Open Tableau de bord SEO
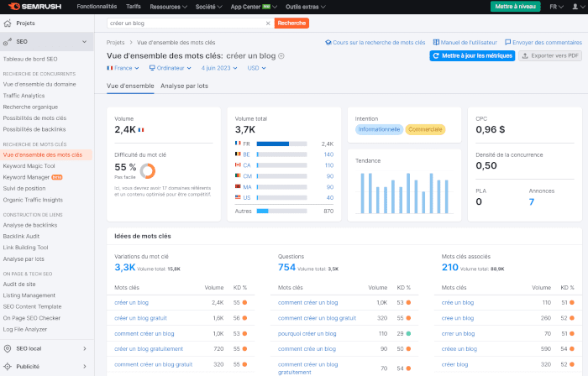The image size is (588, 376). 30,60
